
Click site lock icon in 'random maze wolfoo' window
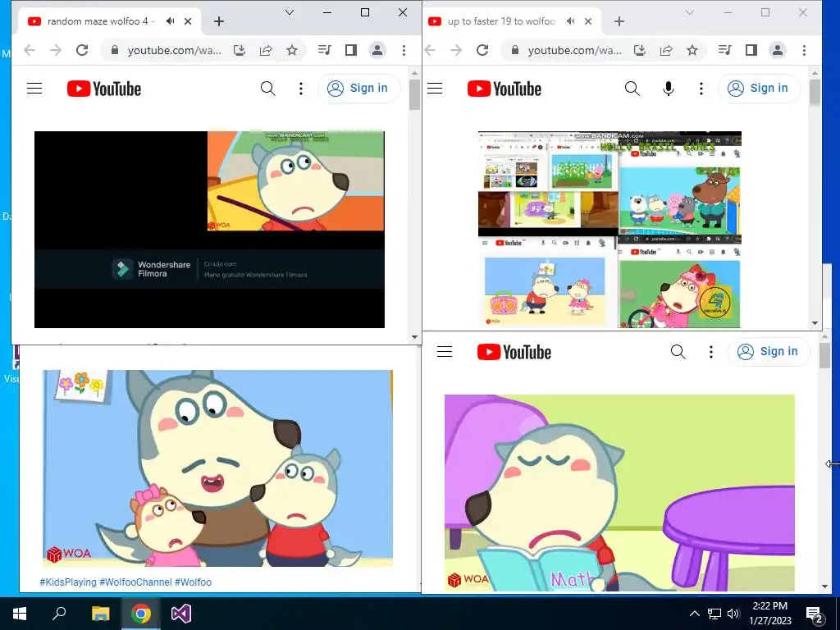pos(114,50)
